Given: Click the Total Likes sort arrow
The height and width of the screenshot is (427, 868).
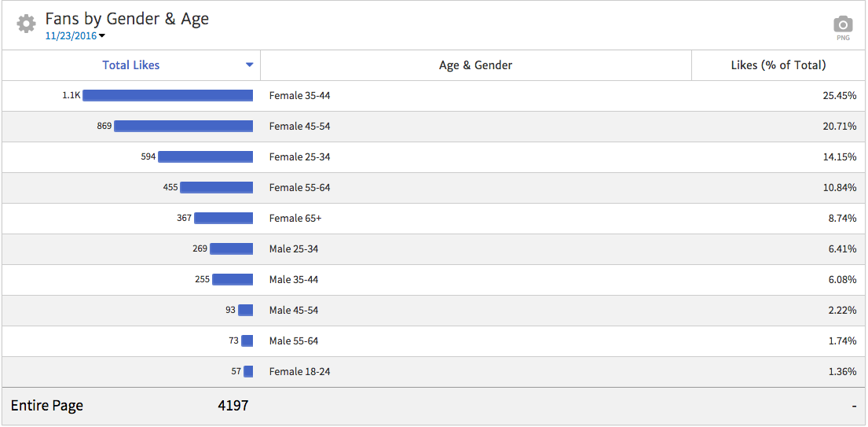Looking at the screenshot, I should (249, 65).
